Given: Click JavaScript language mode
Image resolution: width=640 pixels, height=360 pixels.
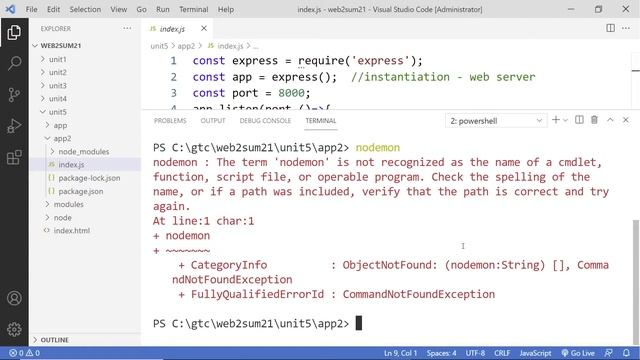Looking at the screenshot, I should (535, 353).
